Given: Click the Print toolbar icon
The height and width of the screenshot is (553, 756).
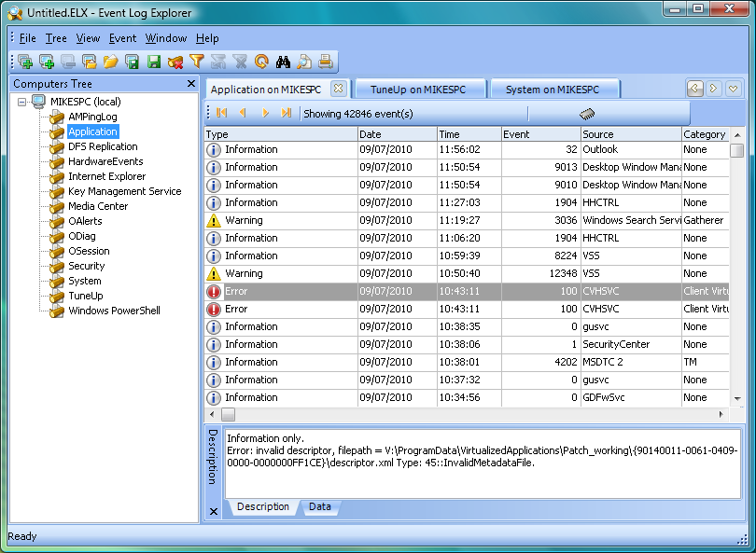Looking at the screenshot, I should (x=325, y=62).
